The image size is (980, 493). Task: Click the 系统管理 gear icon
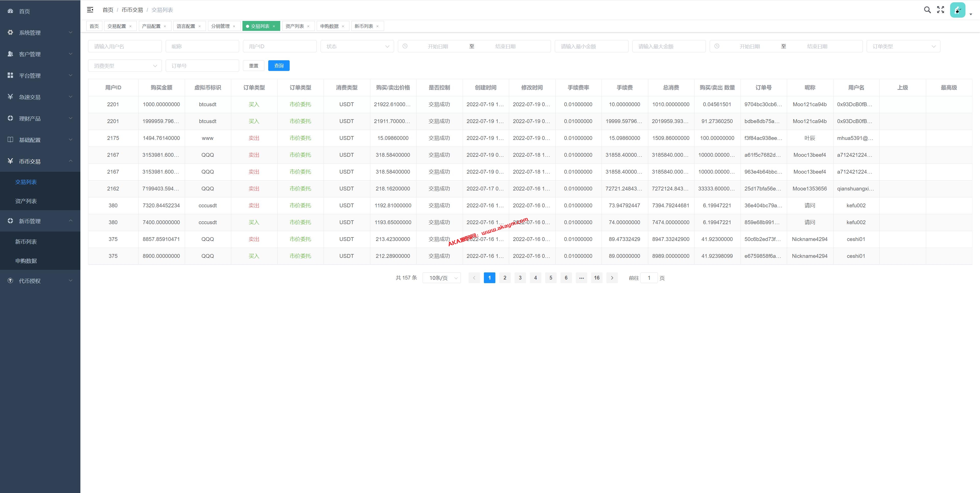coord(10,32)
